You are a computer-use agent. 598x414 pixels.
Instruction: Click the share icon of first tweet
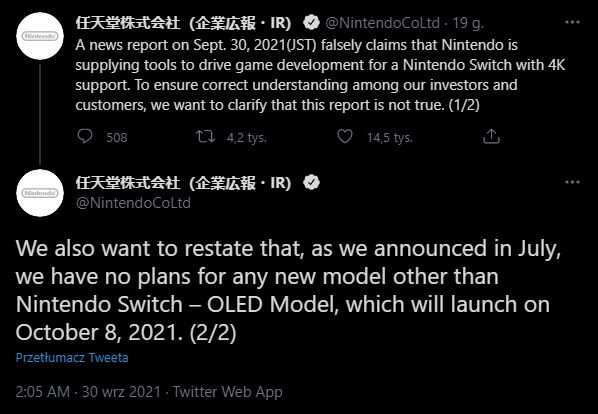491,136
